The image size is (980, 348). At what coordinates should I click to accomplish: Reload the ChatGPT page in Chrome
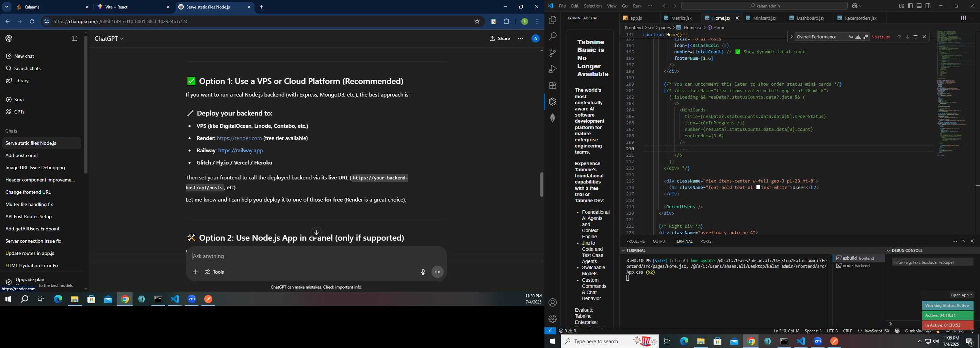[x=32, y=22]
